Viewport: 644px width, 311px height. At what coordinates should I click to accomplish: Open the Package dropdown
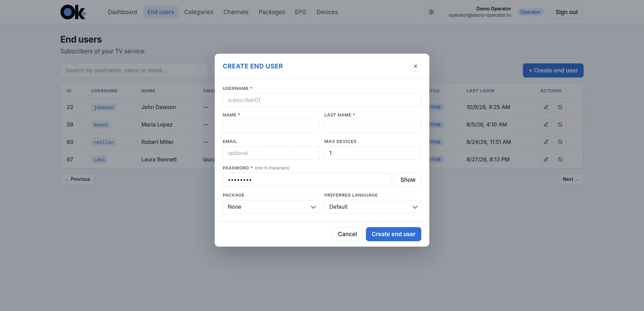click(271, 207)
